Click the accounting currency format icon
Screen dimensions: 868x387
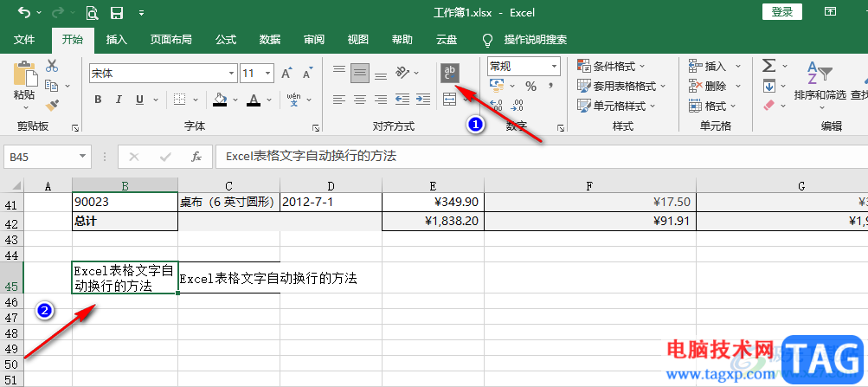pyautogui.click(x=497, y=86)
